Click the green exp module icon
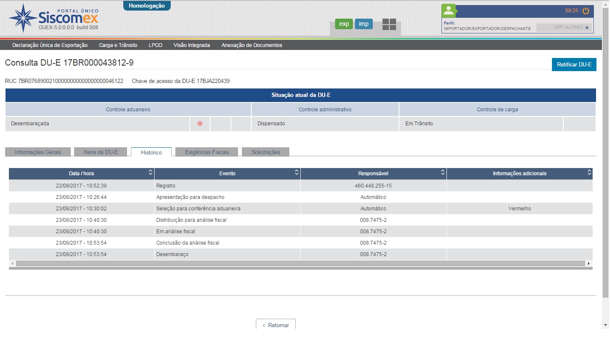 [344, 24]
